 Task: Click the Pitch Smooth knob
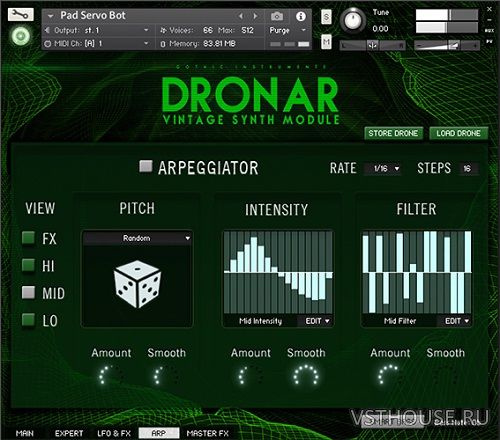[166, 376]
